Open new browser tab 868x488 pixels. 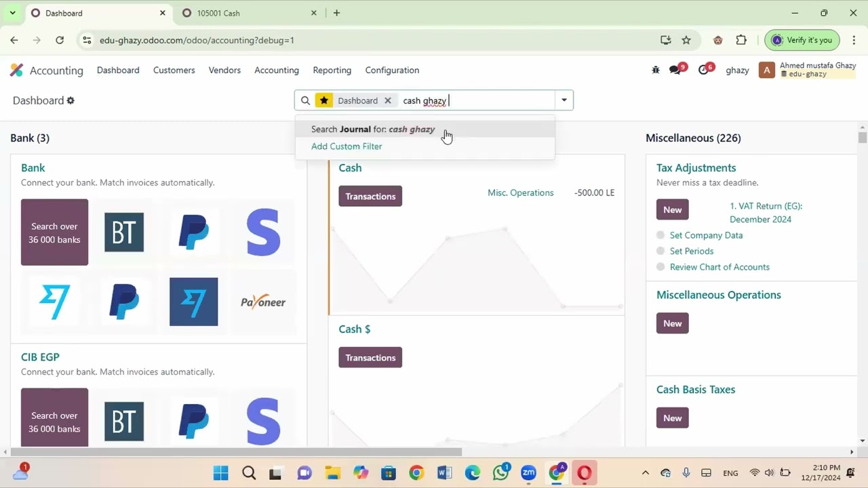pos(336,13)
